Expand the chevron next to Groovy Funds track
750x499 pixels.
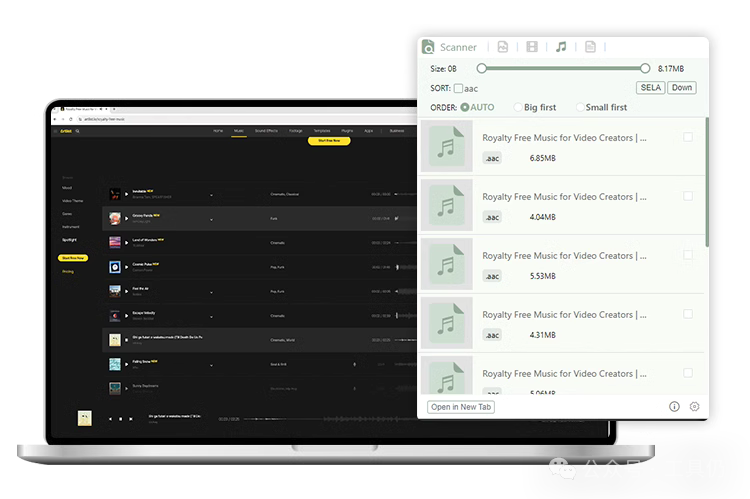pos(211,219)
